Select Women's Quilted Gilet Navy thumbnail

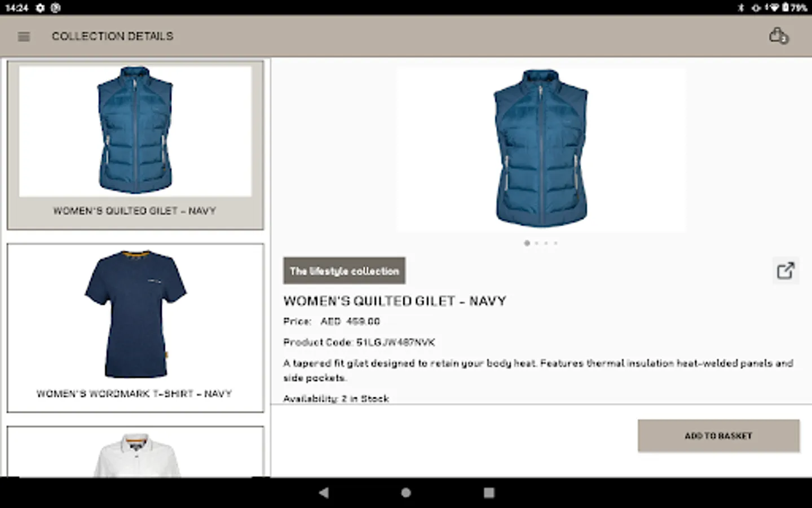pyautogui.click(x=135, y=145)
